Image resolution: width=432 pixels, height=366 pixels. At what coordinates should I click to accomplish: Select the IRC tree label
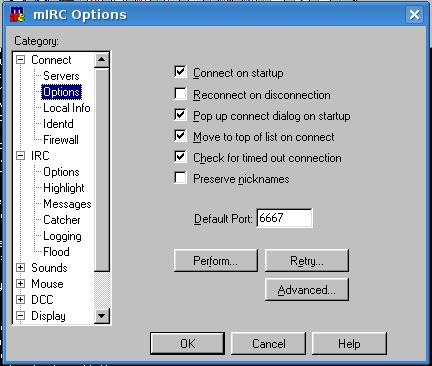click(40, 156)
